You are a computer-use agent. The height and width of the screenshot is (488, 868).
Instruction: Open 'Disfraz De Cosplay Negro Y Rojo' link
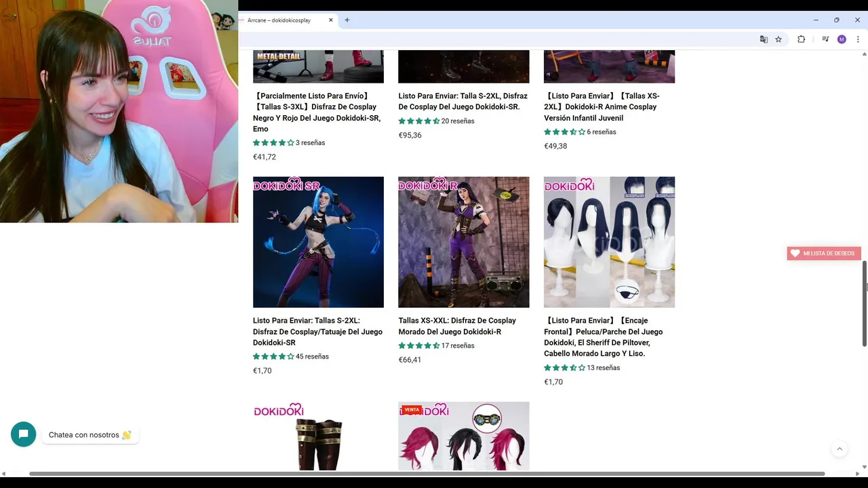pyautogui.click(x=317, y=113)
